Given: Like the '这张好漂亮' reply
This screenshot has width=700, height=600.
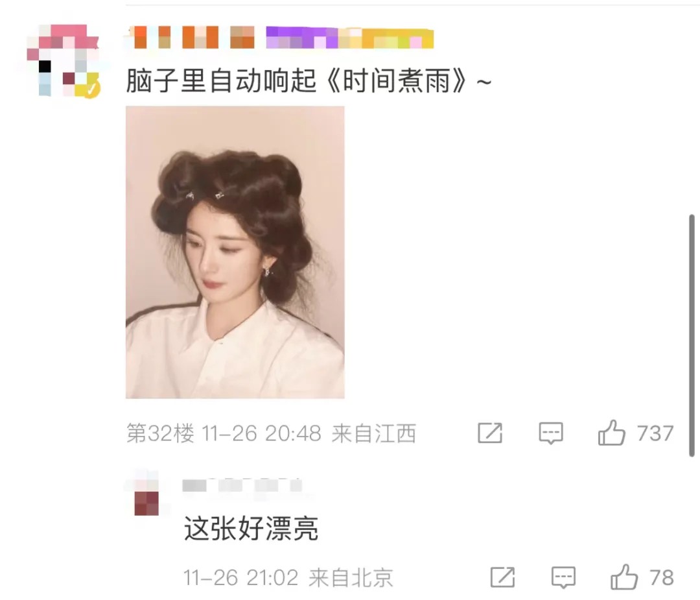Looking at the screenshot, I should (x=624, y=577).
